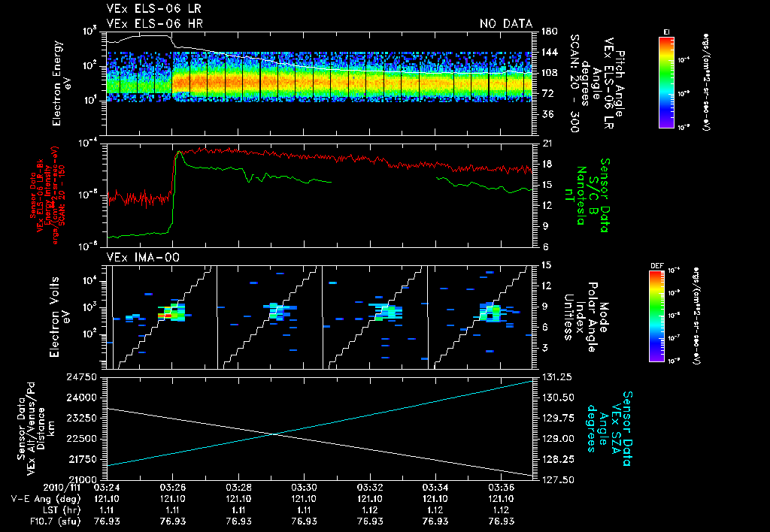The height and width of the screenshot is (532, 770).
Task: Click the "72" pitch angle tick
Action: (x=547, y=93)
